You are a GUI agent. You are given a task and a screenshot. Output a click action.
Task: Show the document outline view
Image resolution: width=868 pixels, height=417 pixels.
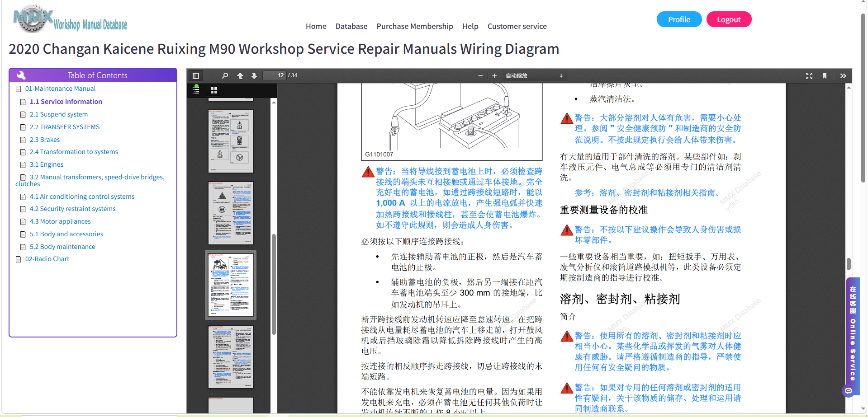coord(196,90)
